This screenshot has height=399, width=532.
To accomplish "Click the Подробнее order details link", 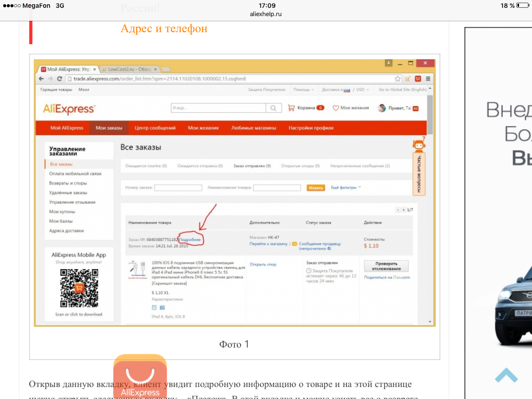I will click(x=190, y=240).
